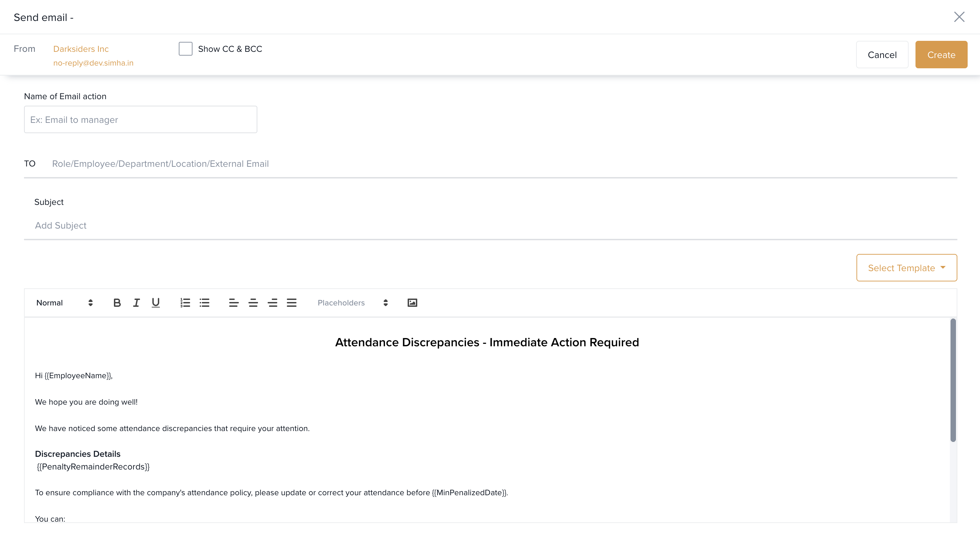The image size is (980, 534).
Task: Align text to the left
Action: click(x=234, y=303)
